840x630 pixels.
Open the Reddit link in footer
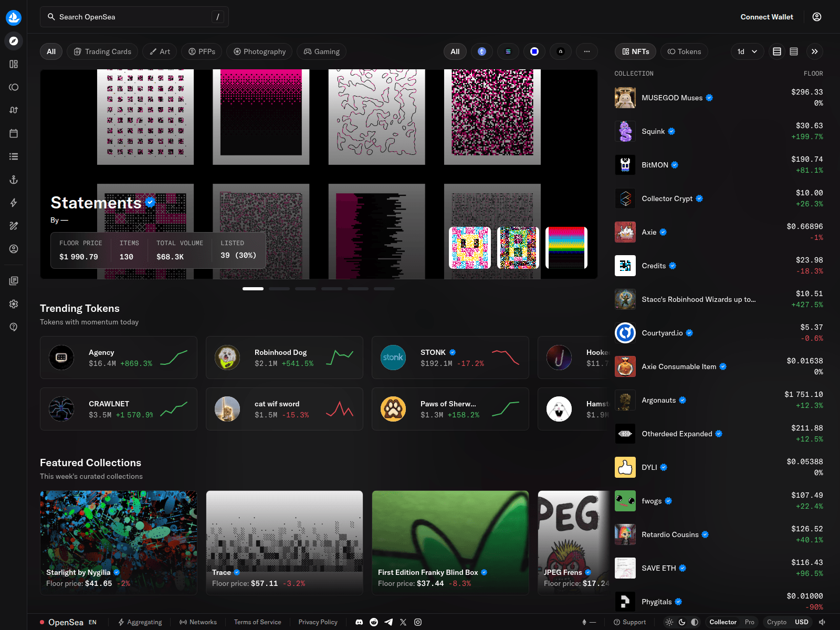coord(374,622)
